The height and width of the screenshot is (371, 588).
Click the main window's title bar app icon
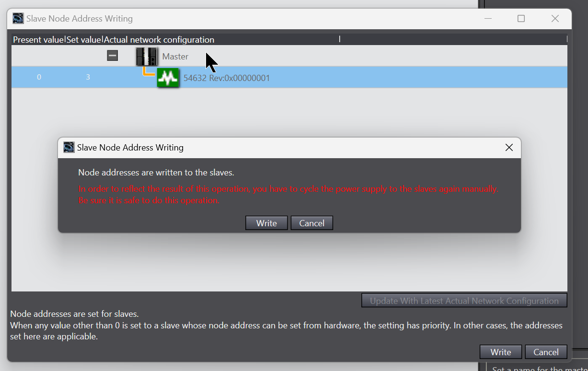[18, 19]
